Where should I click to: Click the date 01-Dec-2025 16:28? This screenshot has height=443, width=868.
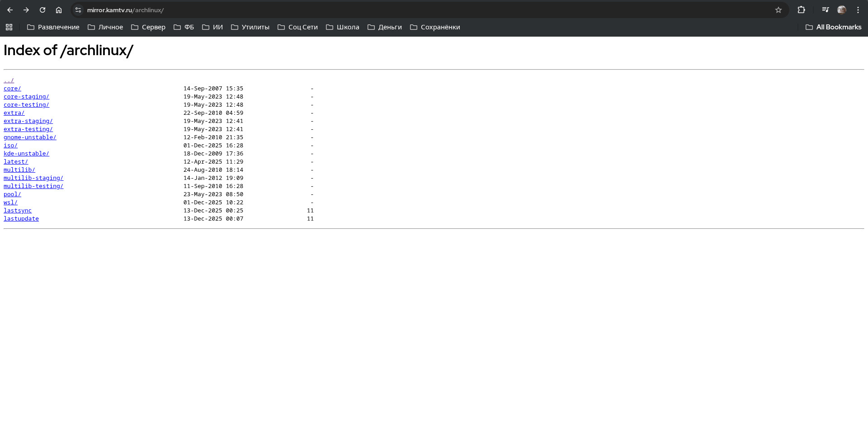213,146
